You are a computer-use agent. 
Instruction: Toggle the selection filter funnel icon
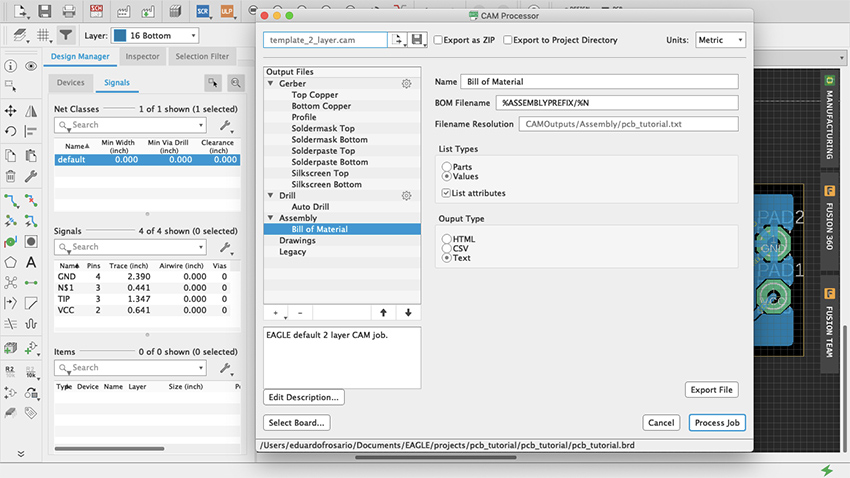[x=66, y=36]
